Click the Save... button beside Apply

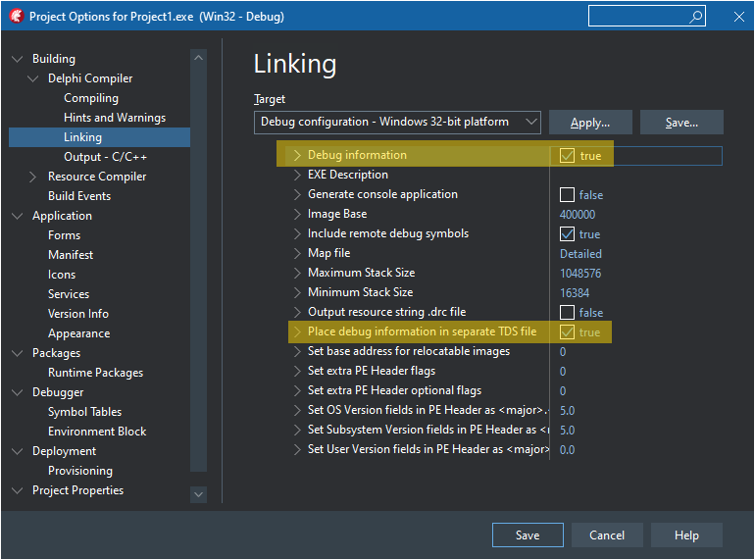point(681,123)
